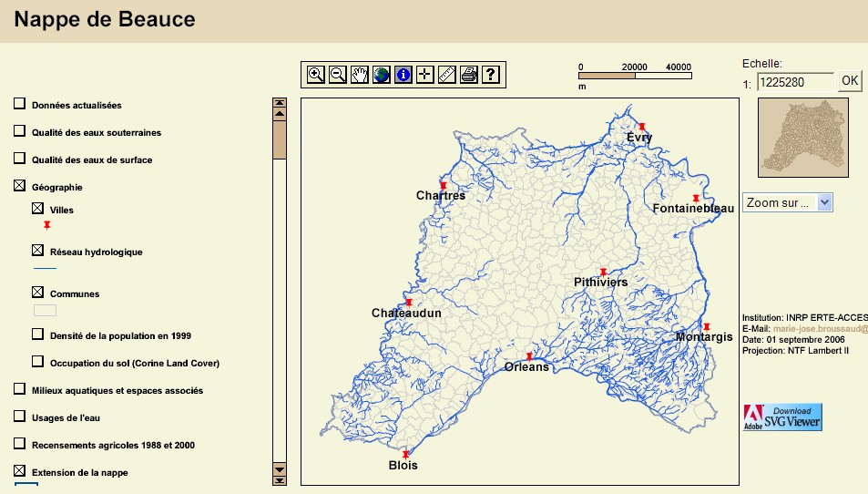The image size is (868, 494).
Task: Expand the Usages de l'eau group
Action: [x=19, y=417]
